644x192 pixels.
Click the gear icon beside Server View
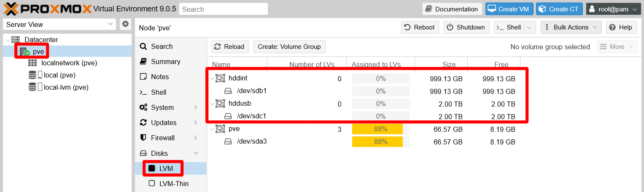pyautogui.click(x=125, y=24)
